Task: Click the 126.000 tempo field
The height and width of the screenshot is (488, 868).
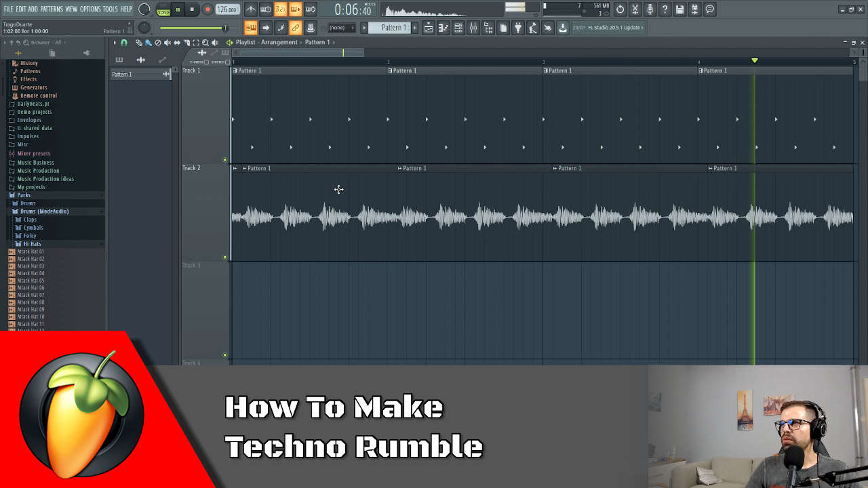Action: click(227, 9)
